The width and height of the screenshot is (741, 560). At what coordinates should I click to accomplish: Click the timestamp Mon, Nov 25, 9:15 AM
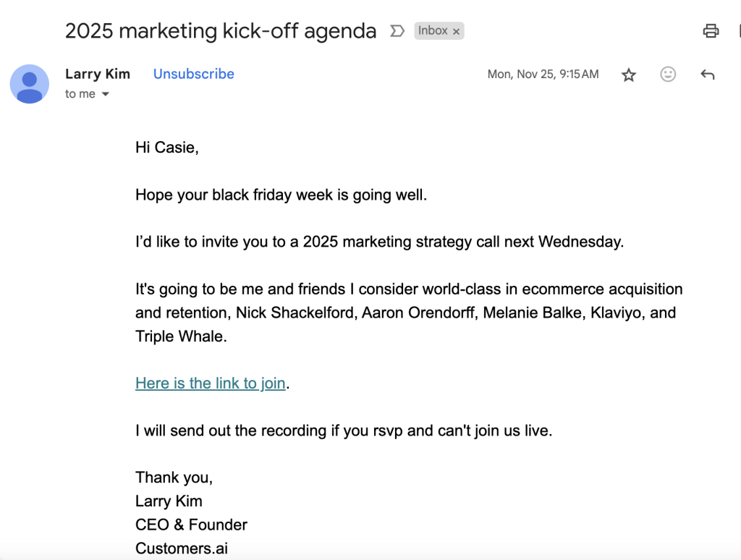click(x=543, y=75)
